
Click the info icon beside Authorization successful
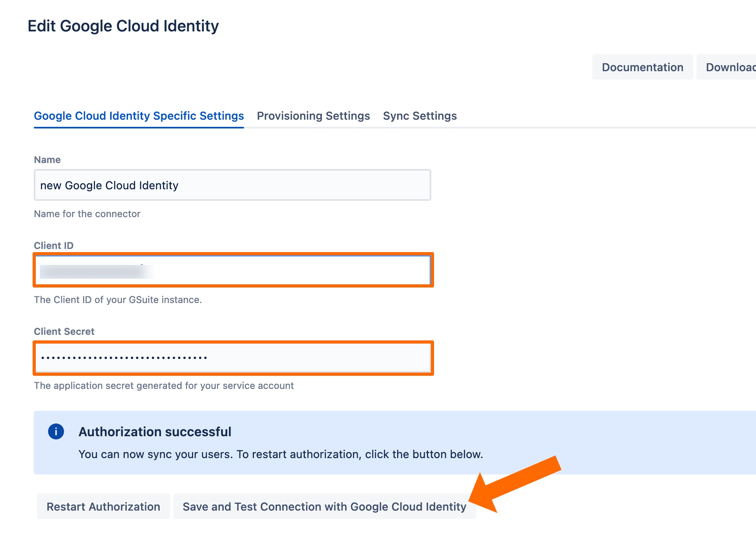(x=56, y=431)
